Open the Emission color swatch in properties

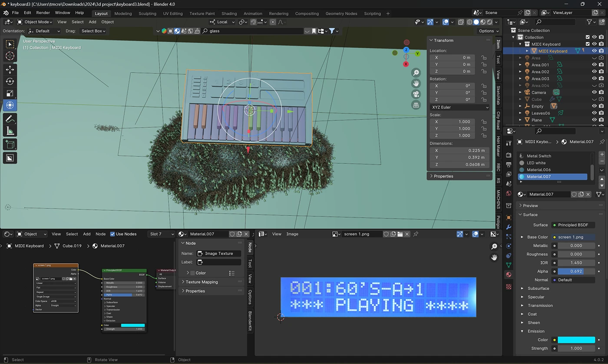[x=576, y=340]
